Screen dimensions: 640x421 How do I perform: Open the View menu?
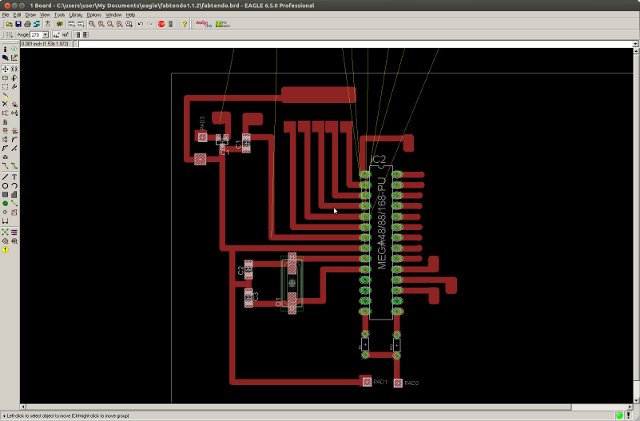coord(45,15)
